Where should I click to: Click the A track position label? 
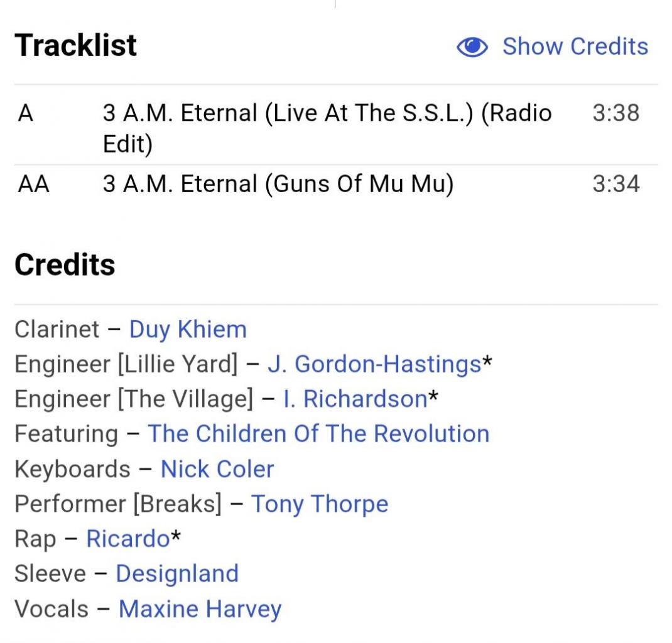[x=26, y=113]
